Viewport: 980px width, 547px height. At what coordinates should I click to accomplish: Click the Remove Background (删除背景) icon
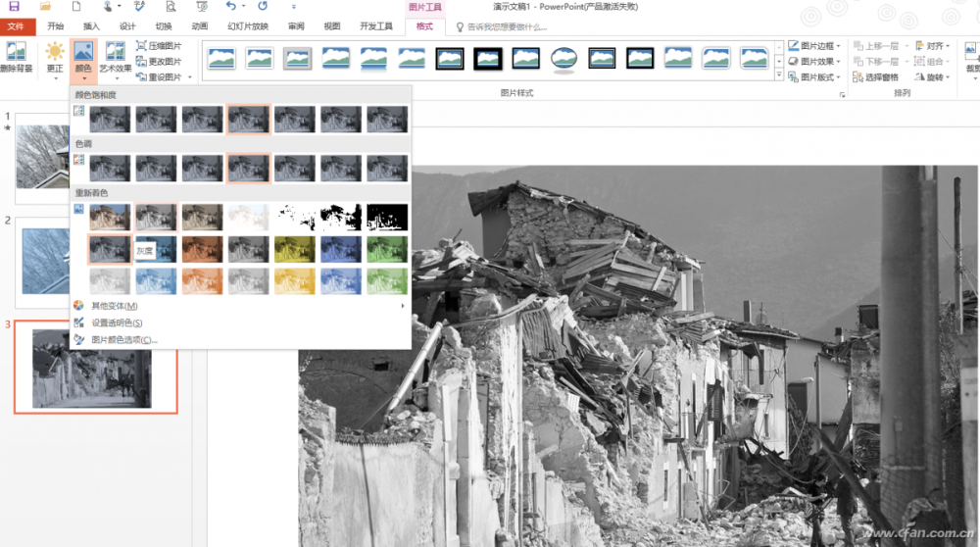[x=16, y=53]
